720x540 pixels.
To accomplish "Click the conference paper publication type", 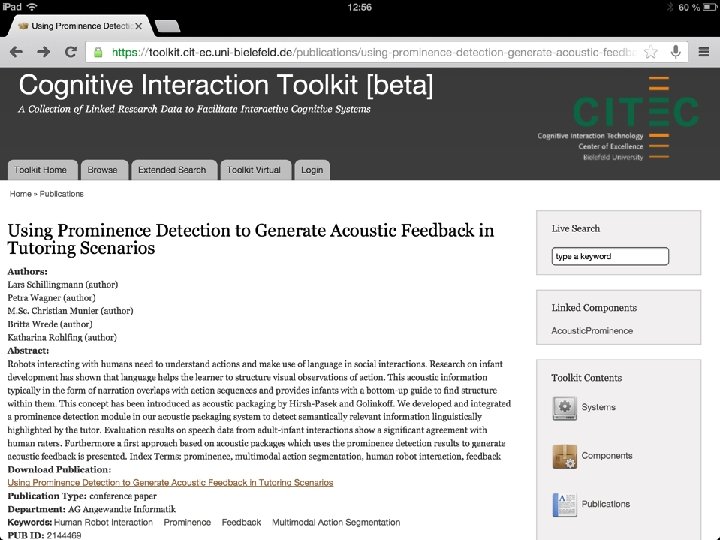I will pyautogui.click(x=123, y=496).
